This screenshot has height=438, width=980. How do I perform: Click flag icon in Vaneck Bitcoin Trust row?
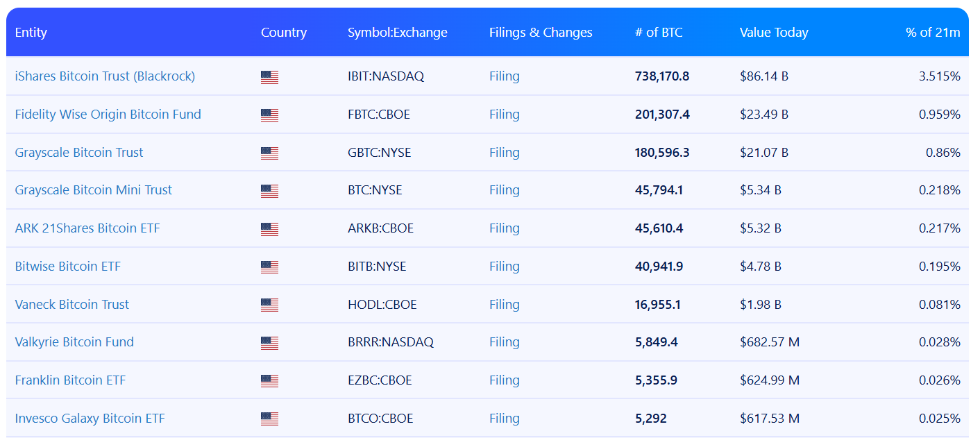pos(269,305)
